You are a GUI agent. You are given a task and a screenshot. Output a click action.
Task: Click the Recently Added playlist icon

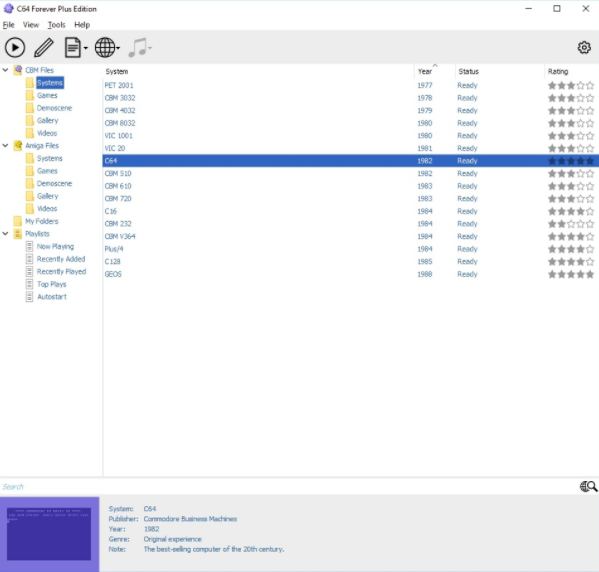[x=29, y=259]
